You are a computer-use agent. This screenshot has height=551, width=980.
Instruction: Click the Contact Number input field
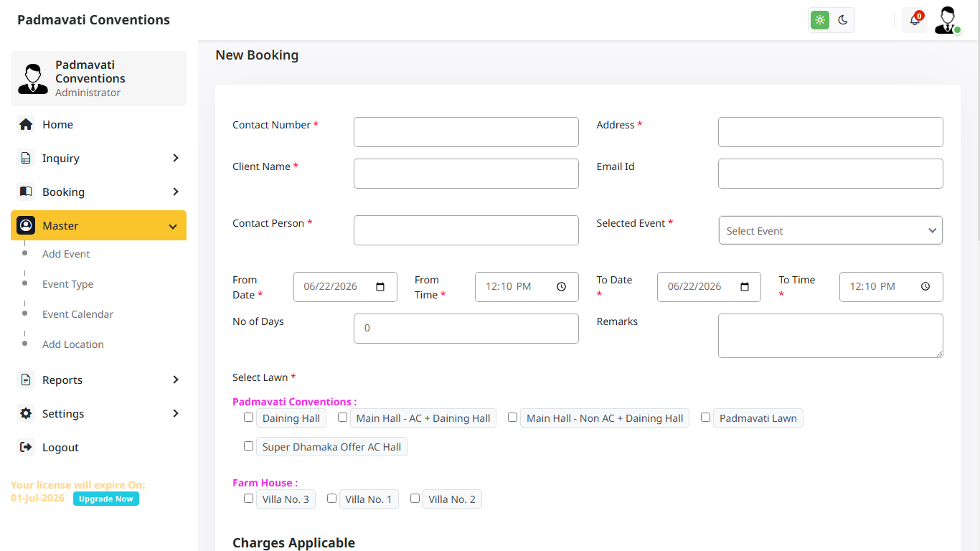[466, 132]
